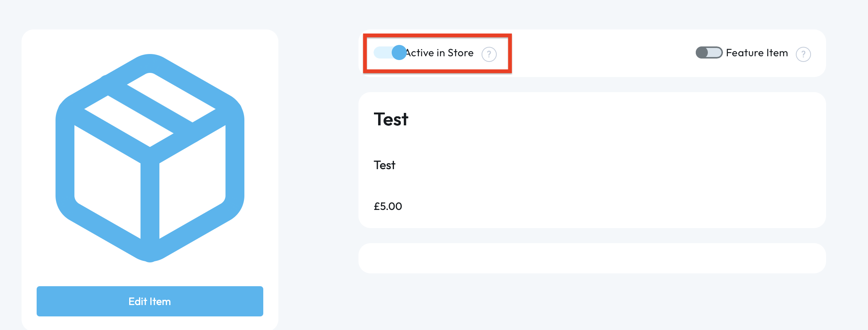
Task: Enable the Feature Item toggle
Action: tap(709, 52)
